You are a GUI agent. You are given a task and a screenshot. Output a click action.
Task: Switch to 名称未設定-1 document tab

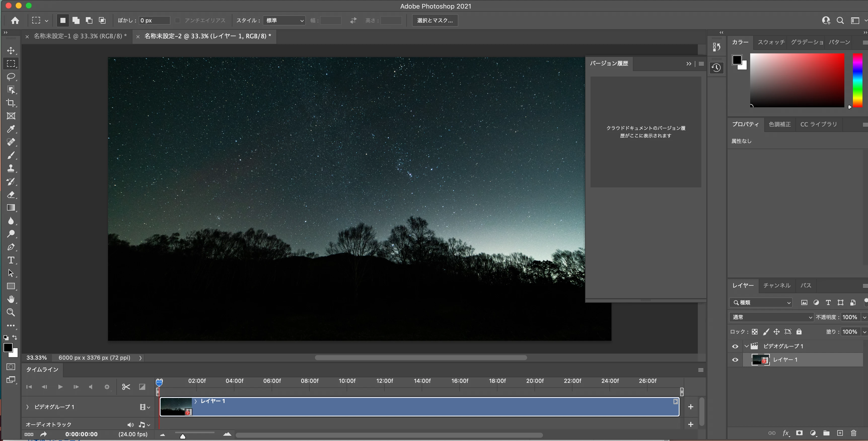click(x=80, y=36)
